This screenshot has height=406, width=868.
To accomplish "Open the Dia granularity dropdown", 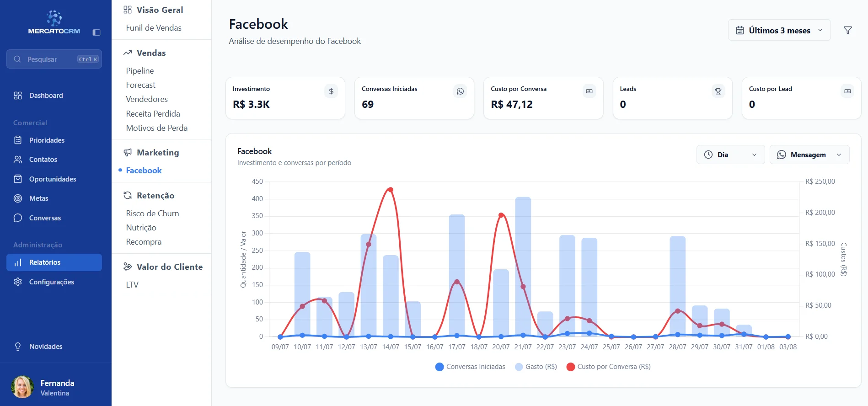I will click(x=730, y=155).
